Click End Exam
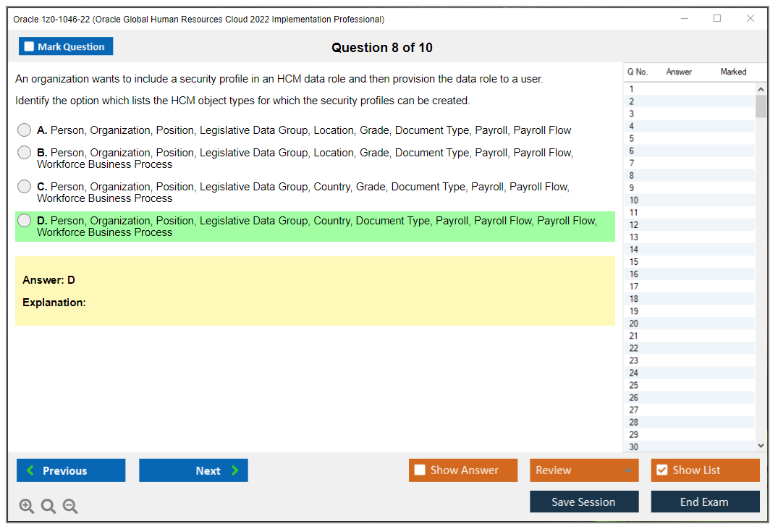 coord(705,502)
